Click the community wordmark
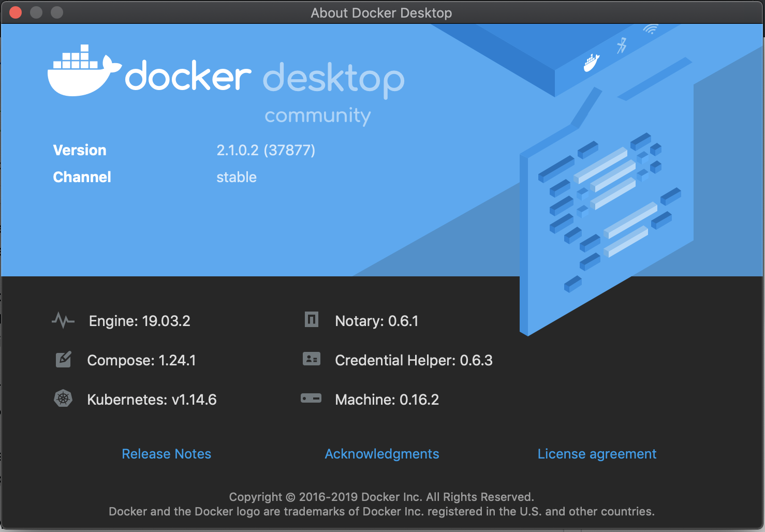Viewport: 765px width, 532px height. [317, 115]
